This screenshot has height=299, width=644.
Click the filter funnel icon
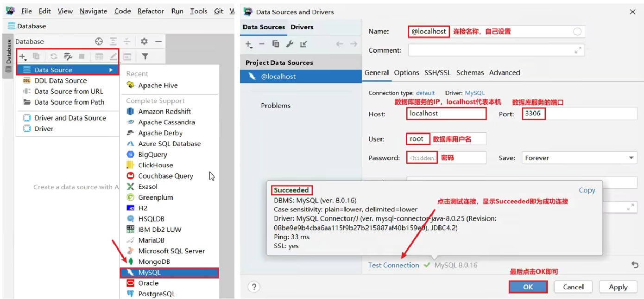tap(145, 57)
